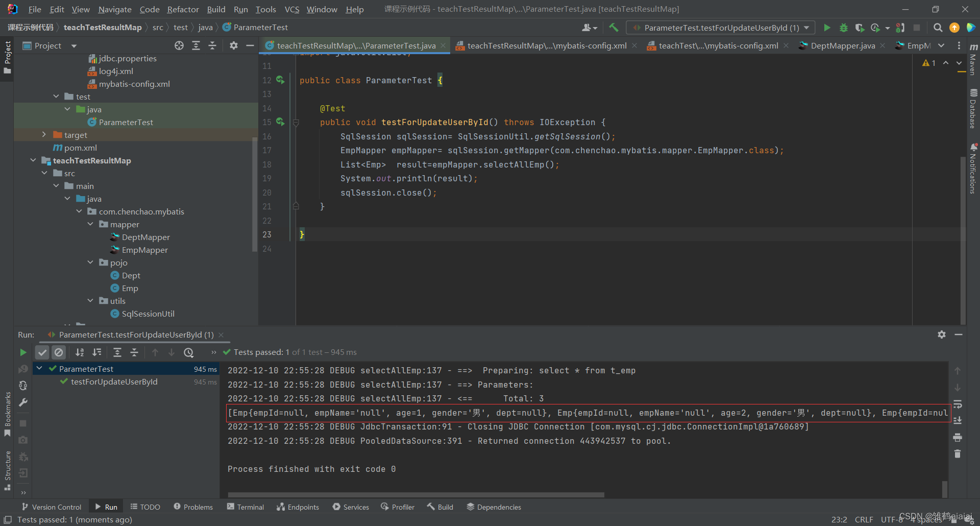
Task: Print console output icon
Action: click(958, 438)
